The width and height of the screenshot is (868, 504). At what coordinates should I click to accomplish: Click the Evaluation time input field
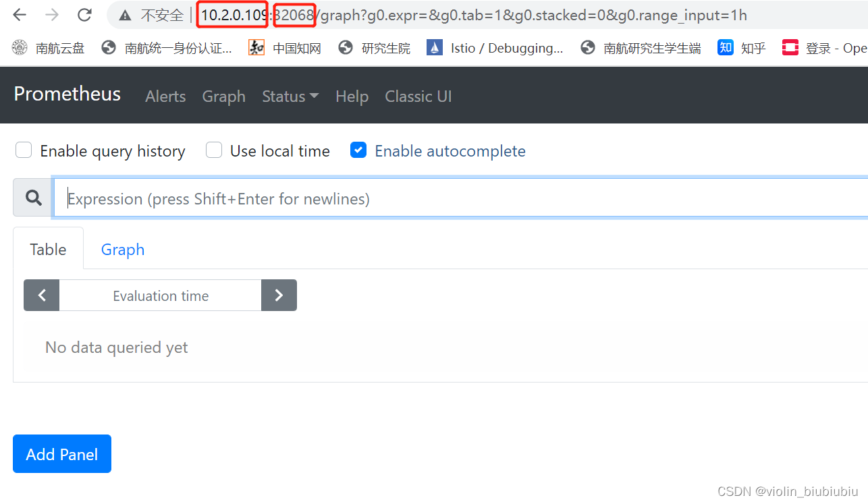(161, 296)
